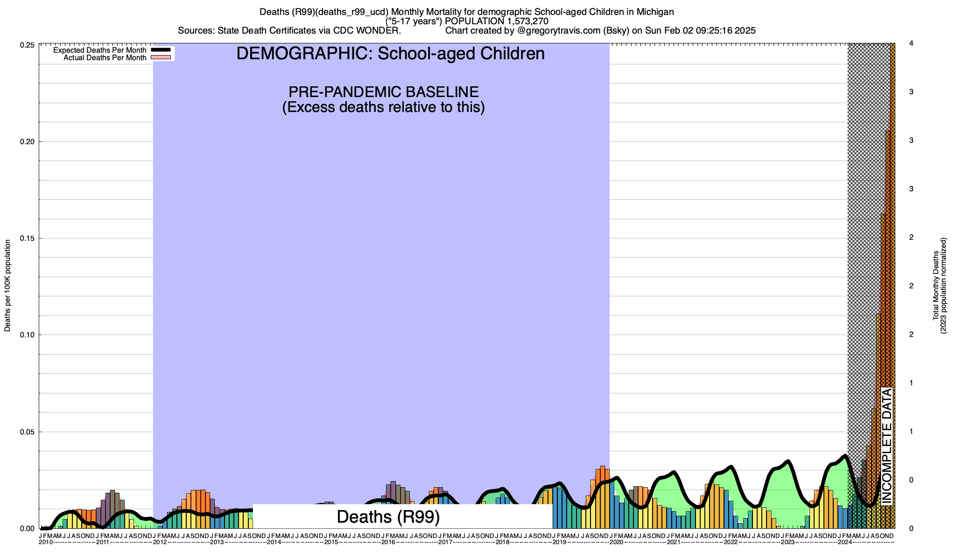Click the 2012 year label on x-axis
The image size is (956, 560).
[160, 542]
